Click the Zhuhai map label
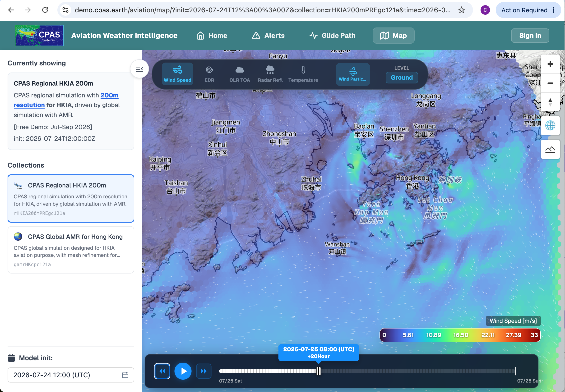Screen dimensions: 565x392 [311, 183]
